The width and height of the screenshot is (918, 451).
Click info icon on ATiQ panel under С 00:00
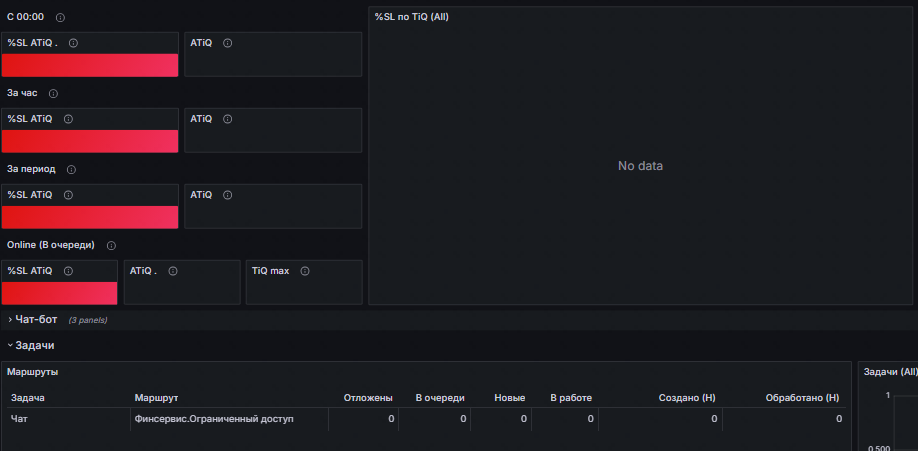pos(228,43)
